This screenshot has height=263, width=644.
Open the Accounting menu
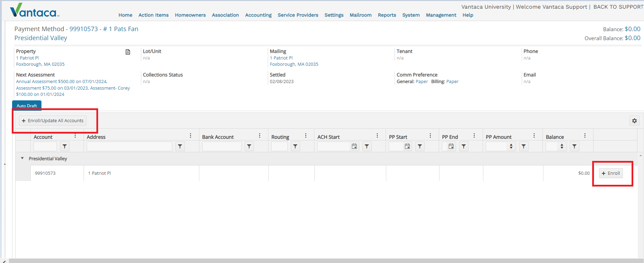click(x=258, y=15)
